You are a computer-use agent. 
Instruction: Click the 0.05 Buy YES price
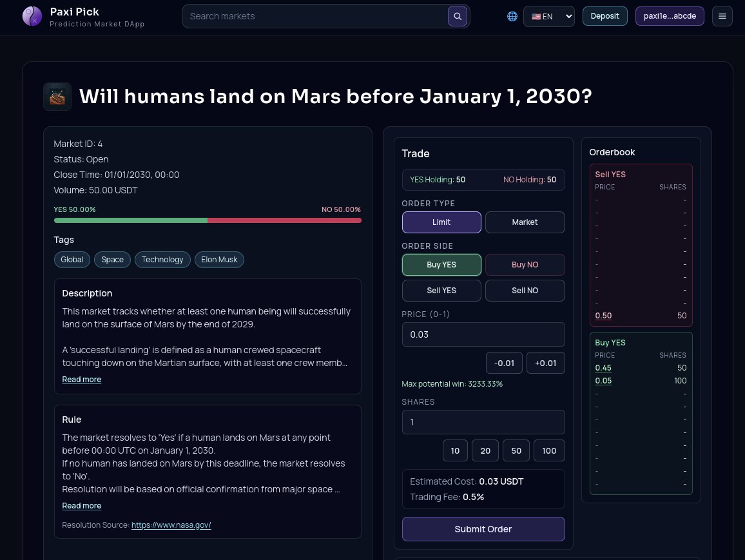click(x=603, y=381)
